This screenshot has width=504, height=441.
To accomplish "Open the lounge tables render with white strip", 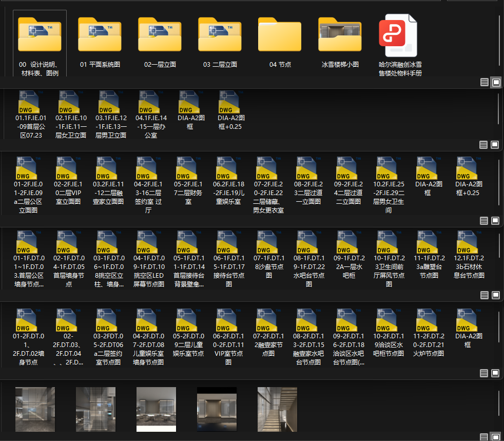I will [x=156, y=409].
